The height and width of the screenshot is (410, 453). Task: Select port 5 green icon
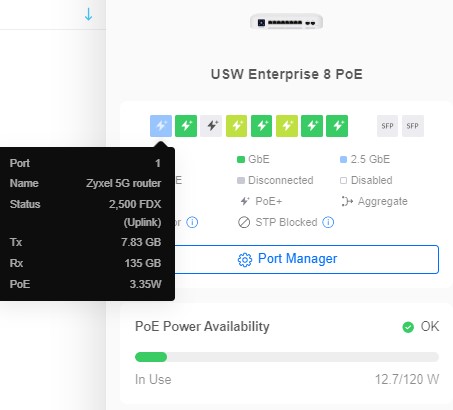261,126
